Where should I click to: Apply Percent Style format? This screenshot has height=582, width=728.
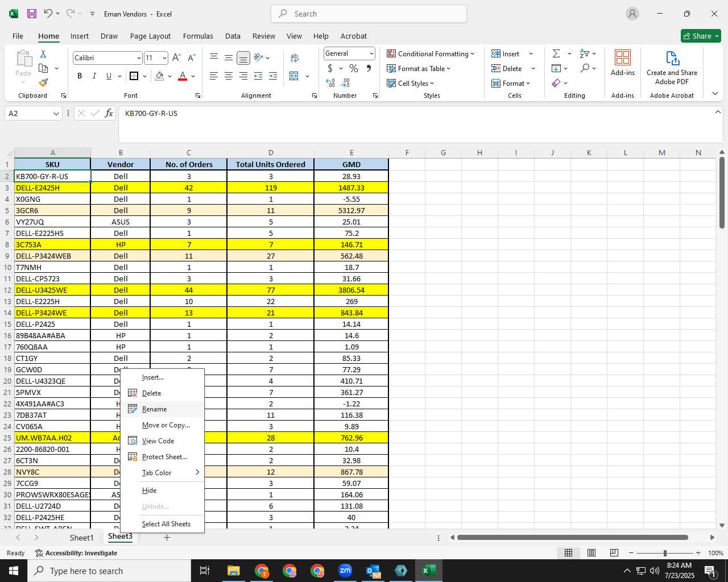point(354,68)
